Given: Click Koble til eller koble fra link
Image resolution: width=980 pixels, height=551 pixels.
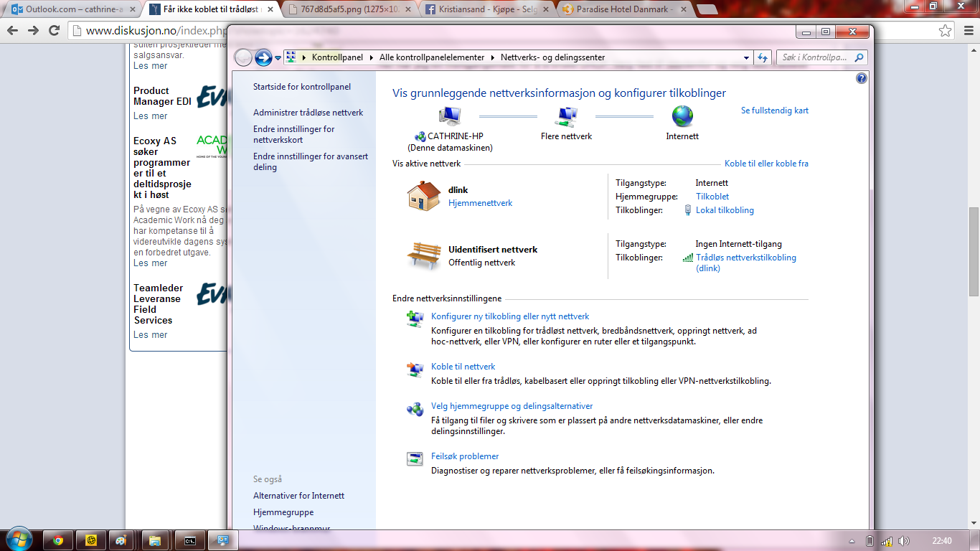Looking at the screenshot, I should pyautogui.click(x=766, y=164).
